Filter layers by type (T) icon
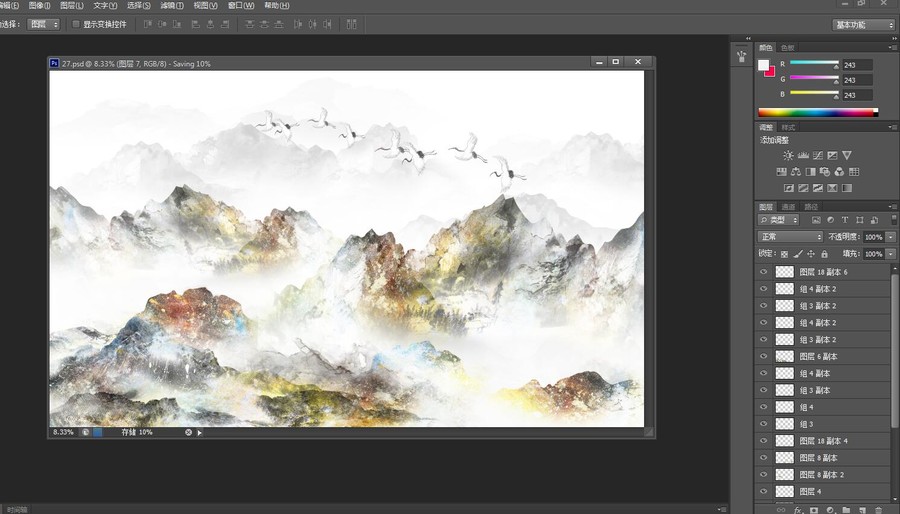Screen dimensions: 900x514 [845, 220]
